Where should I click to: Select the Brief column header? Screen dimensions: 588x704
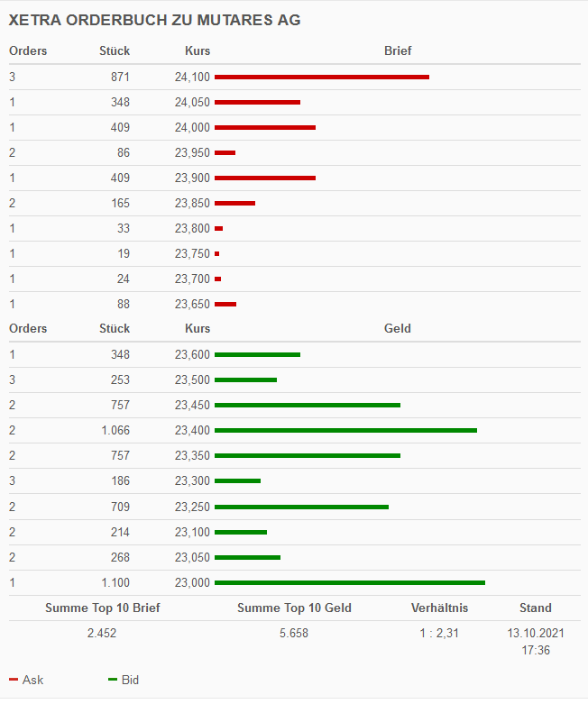pyautogui.click(x=398, y=51)
